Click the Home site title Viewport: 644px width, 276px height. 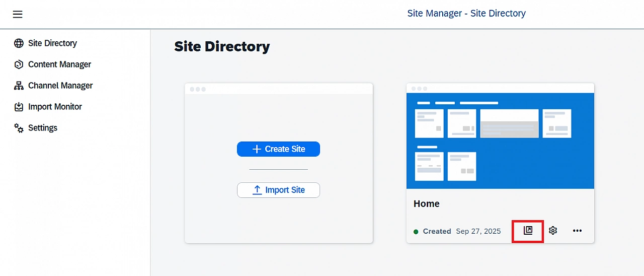(427, 204)
